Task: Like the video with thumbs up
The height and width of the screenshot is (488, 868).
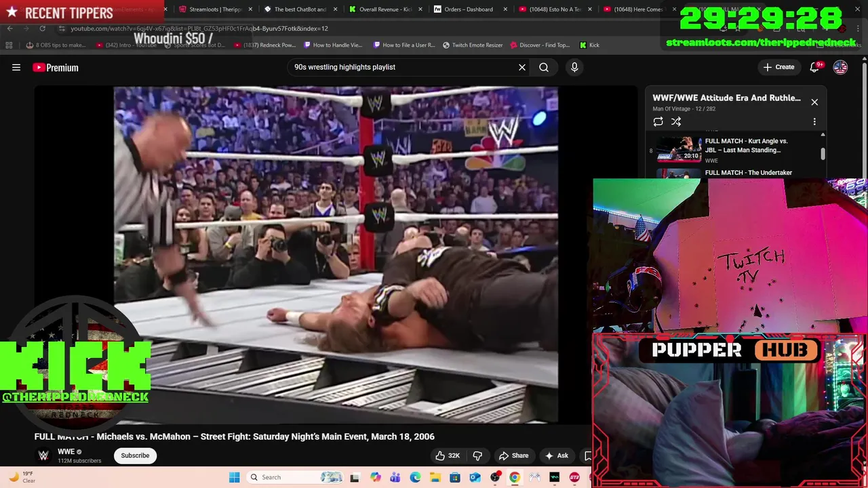Action: [x=448, y=455]
